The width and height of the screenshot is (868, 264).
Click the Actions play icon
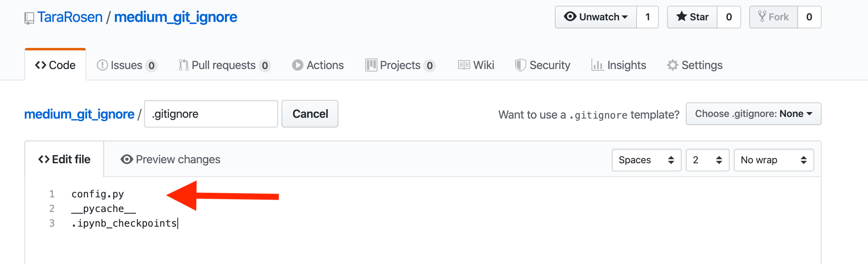click(297, 65)
